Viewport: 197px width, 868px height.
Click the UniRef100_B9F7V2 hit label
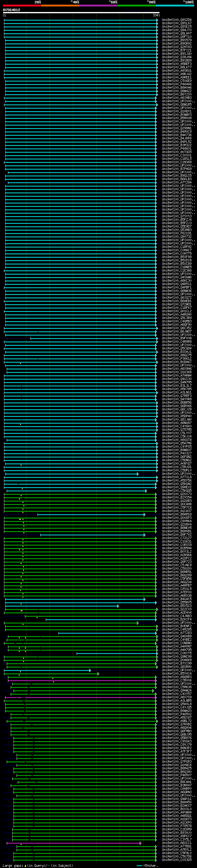click(176, 535)
